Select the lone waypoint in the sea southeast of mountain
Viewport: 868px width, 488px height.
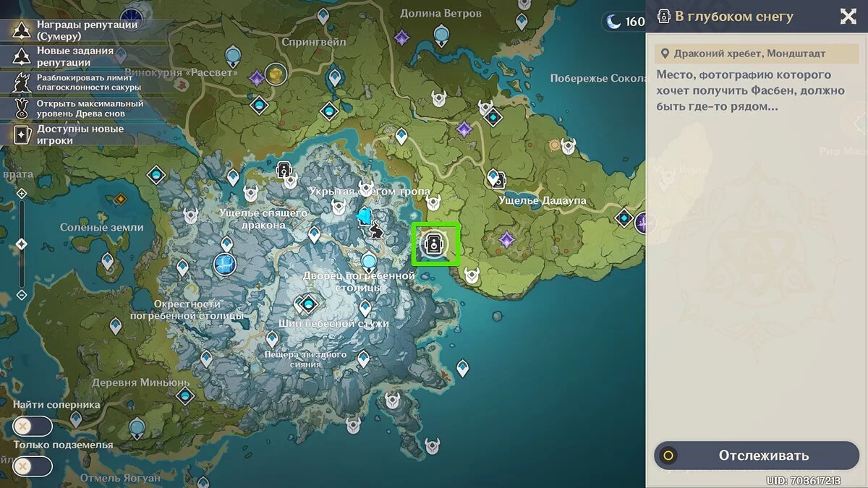462,369
